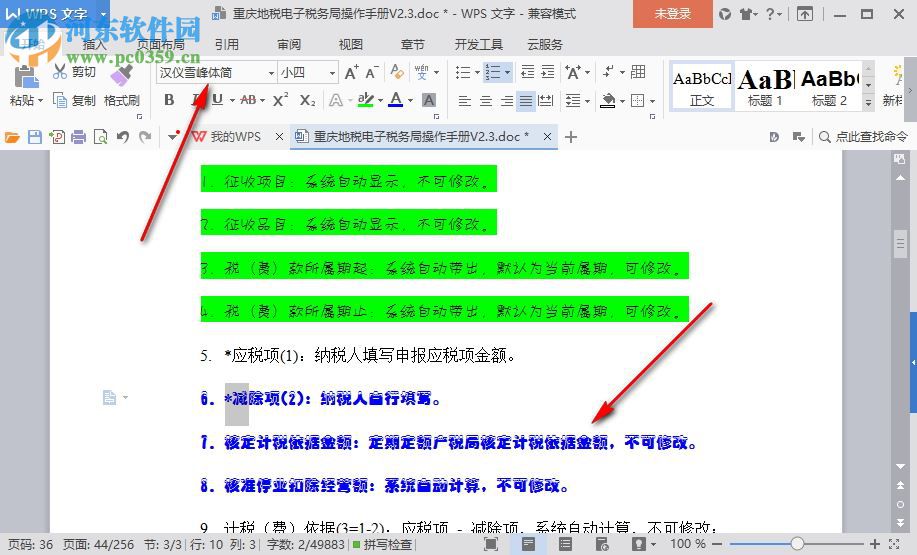Click the Cut (剪切) scissors icon
Screen dimensions: 917x555
(x=60, y=72)
